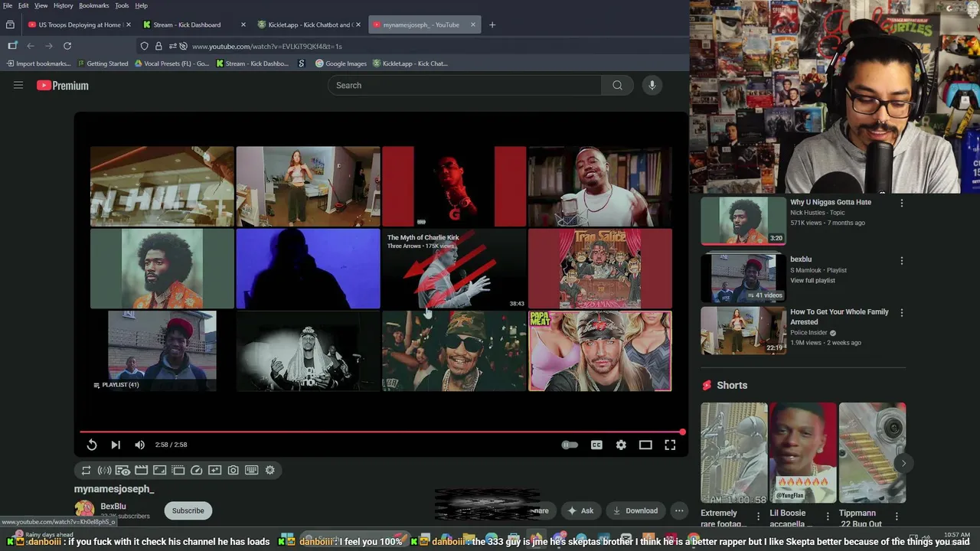The image size is (980, 551).
Task: Open player settings gear
Action: (621, 445)
